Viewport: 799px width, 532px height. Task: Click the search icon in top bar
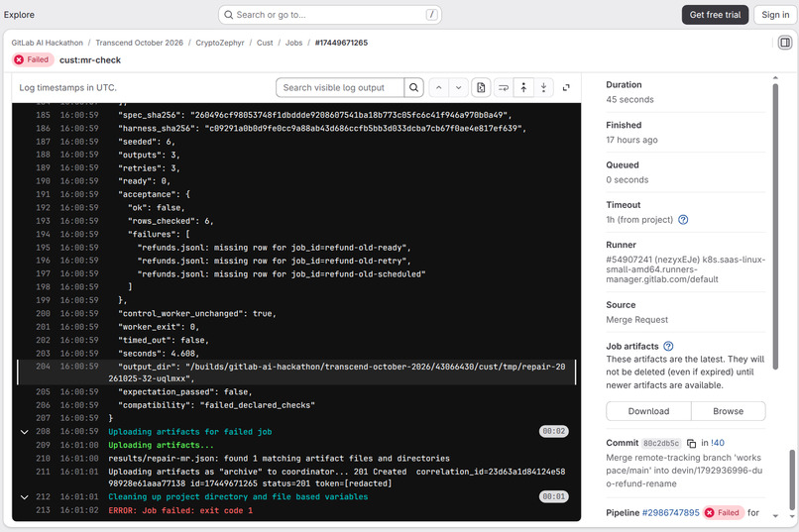click(x=229, y=15)
